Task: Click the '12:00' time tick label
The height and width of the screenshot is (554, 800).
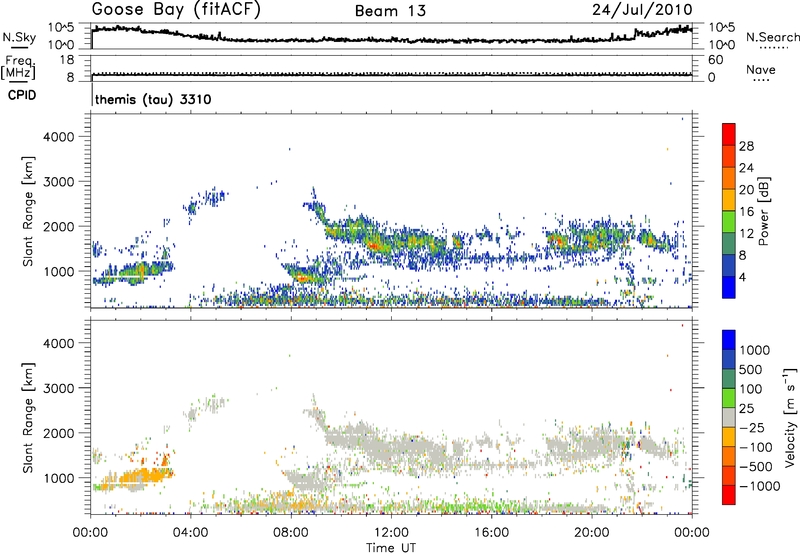Action: pyautogui.click(x=391, y=533)
